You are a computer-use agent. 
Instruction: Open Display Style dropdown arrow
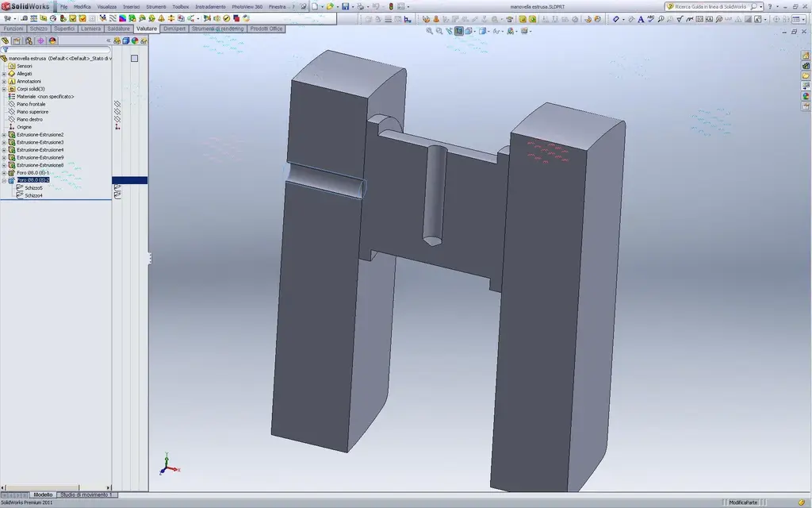pos(488,32)
